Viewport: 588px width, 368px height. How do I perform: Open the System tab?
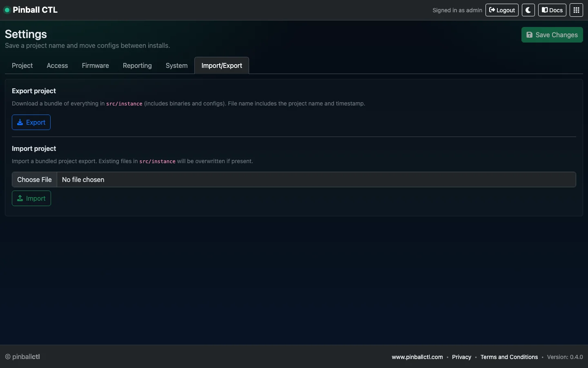(176, 65)
